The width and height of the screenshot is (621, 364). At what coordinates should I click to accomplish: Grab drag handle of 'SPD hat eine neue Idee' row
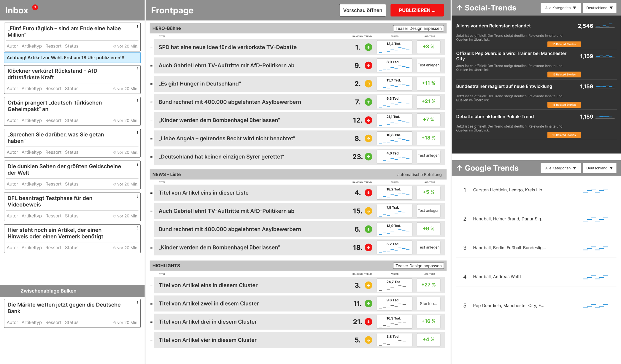(151, 47)
